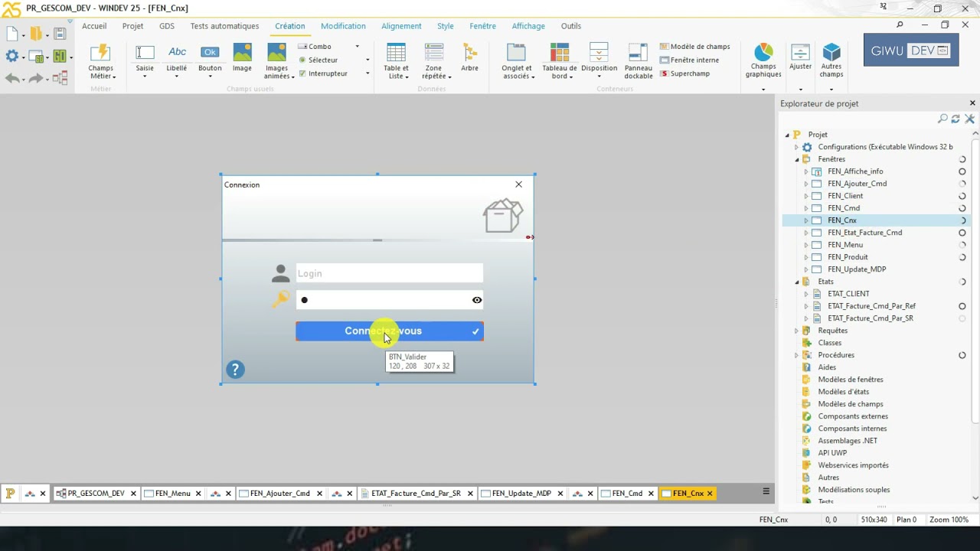Viewport: 980px width, 551px height.
Task: Select the Tableau de bord tool
Action: pyautogui.click(x=560, y=61)
